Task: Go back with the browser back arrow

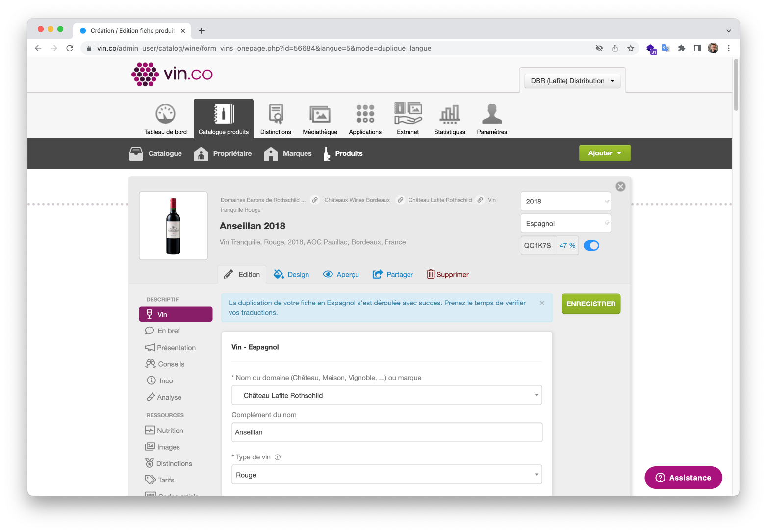Action: [x=38, y=48]
